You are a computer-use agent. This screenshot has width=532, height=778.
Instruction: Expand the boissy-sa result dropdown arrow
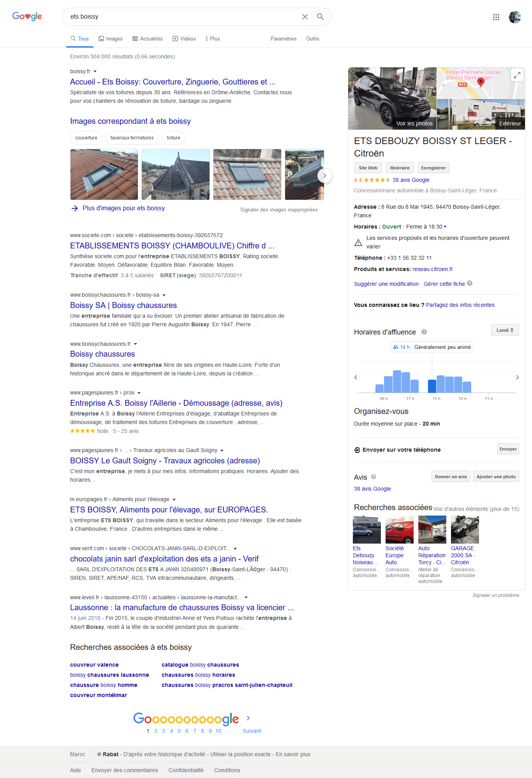pyautogui.click(x=164, y=295)
